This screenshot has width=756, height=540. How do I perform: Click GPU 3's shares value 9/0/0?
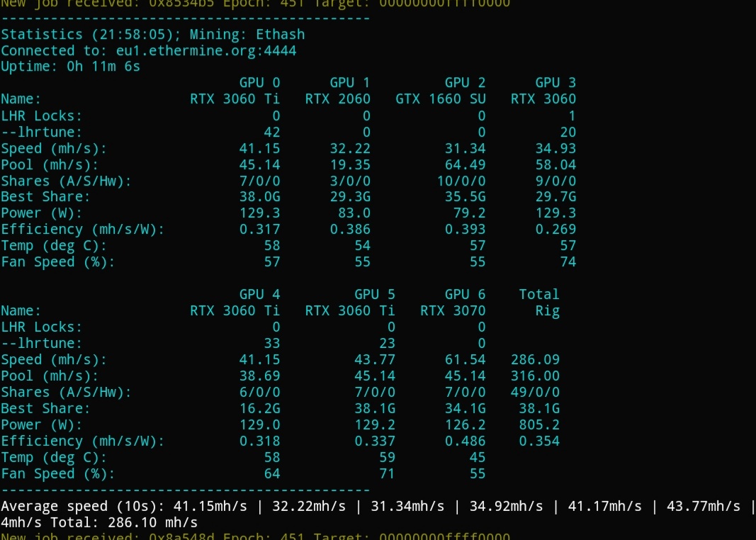[555, 181]
